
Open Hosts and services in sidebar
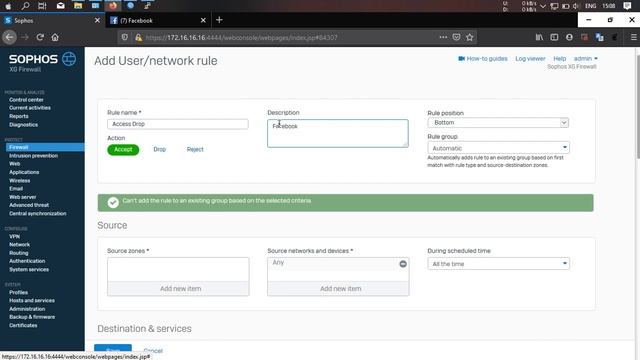(32, 300)
